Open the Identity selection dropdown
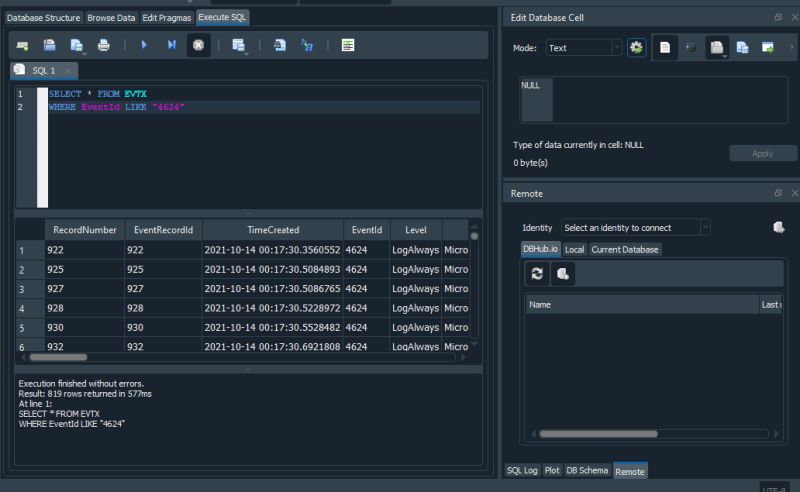This screenshot has height=492, width=800. click(x=635, y=228)
